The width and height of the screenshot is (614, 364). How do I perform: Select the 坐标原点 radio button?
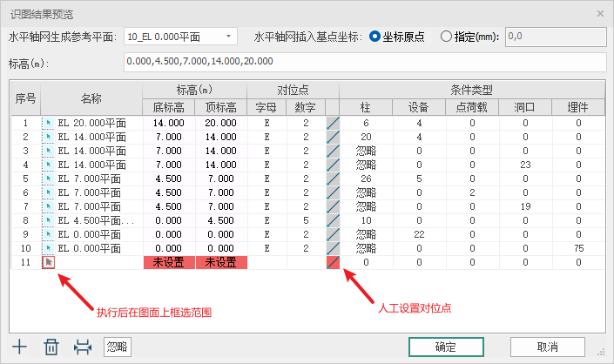click(x=375, y=37)
